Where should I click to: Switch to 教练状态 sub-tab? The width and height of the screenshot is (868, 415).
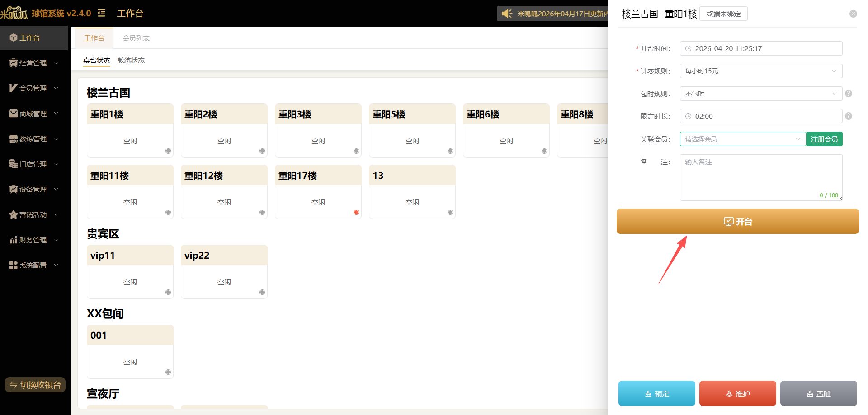click(131, 61)
